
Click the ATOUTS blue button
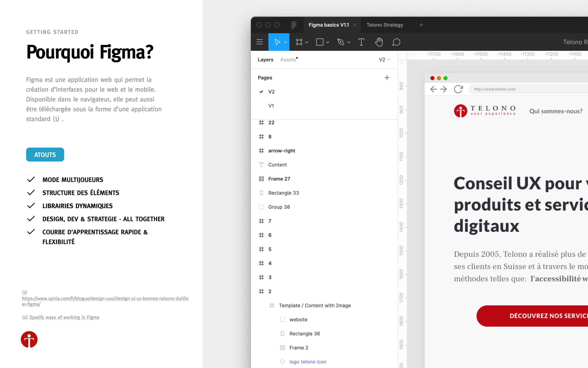click(45, 154)
